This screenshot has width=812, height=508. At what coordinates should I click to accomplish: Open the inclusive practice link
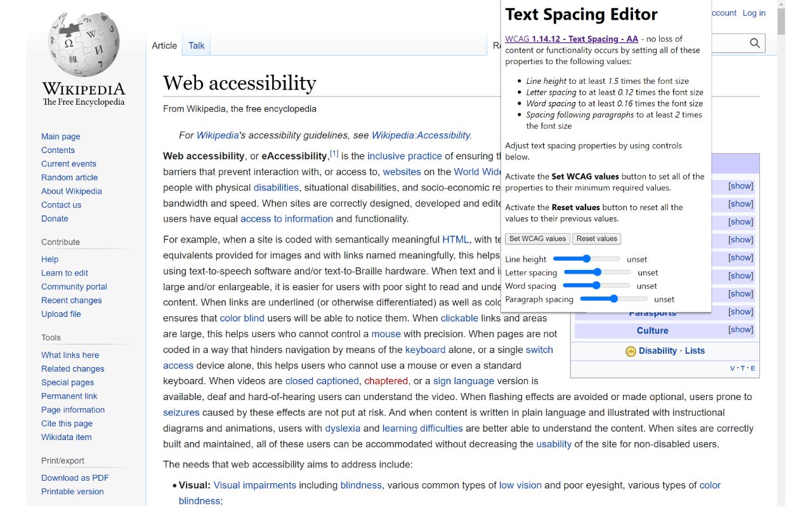tap(405, 156)
